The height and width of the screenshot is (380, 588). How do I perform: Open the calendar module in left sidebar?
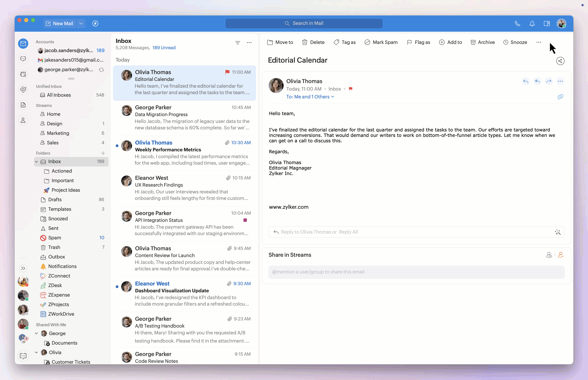point(23,74)
